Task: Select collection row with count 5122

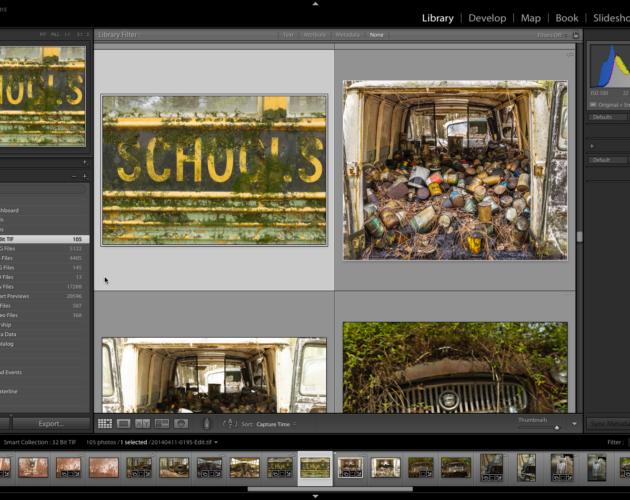Action: pos(45,248)
